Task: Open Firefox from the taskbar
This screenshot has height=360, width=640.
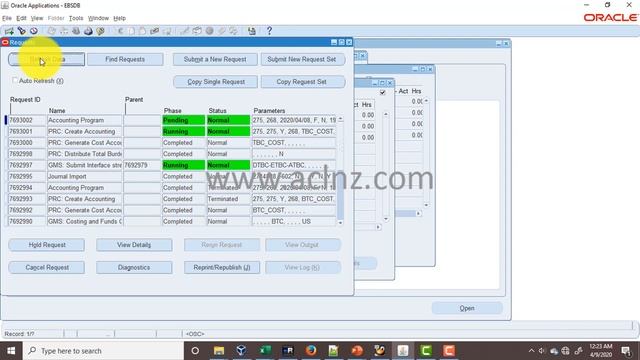Action: tap(311, 351)
